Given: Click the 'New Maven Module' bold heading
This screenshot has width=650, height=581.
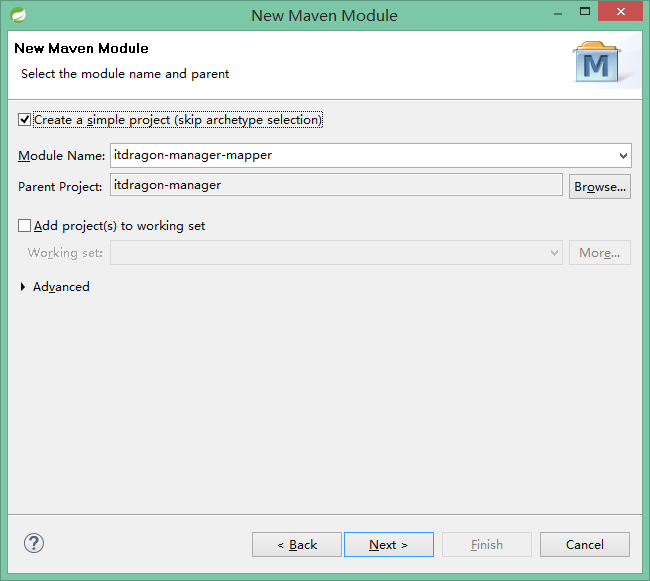Looking at the screenshot, I should click(81, 48).
